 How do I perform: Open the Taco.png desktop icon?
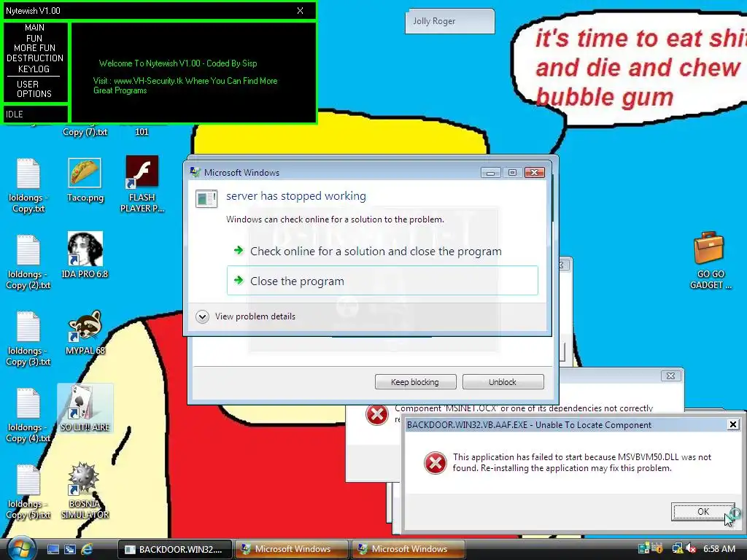pos(85,174)
